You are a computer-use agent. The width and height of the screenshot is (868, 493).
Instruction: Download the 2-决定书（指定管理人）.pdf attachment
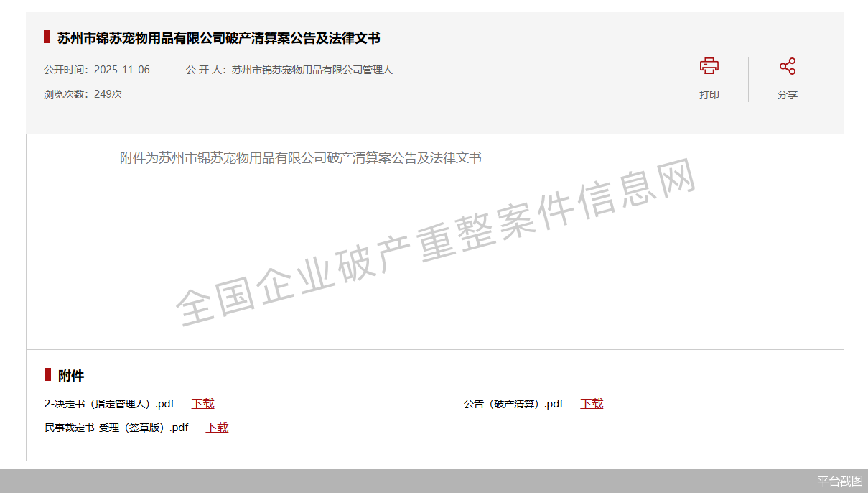pos(202,403)
